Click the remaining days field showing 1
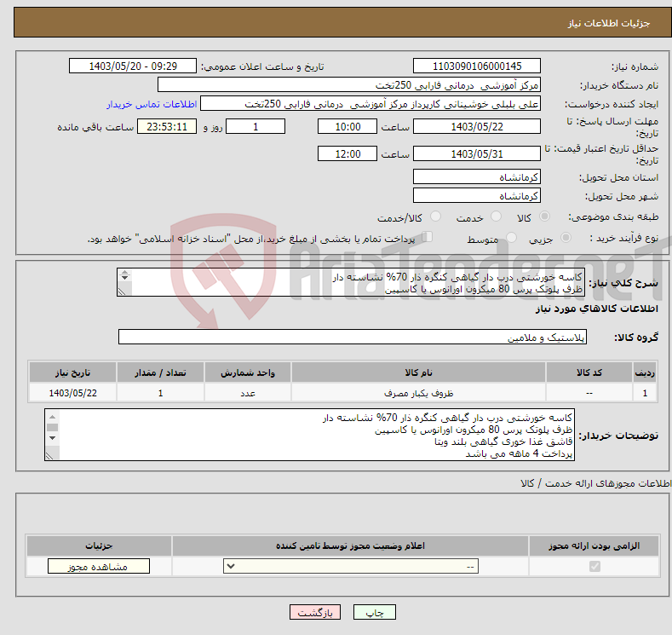Screen dimensions: 672x635 [x=256, y=126]
